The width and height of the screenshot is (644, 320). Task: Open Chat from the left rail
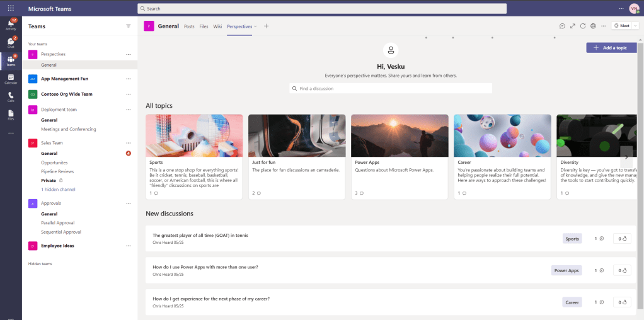11,42
